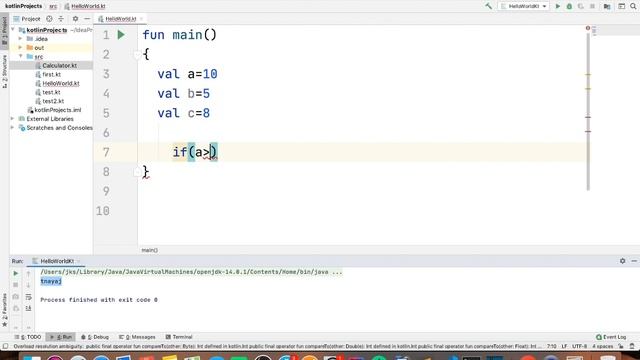Viewport: 640px width, 360px height.
Task: Select Calculator.kt in project tree
Action: point(59,65)
